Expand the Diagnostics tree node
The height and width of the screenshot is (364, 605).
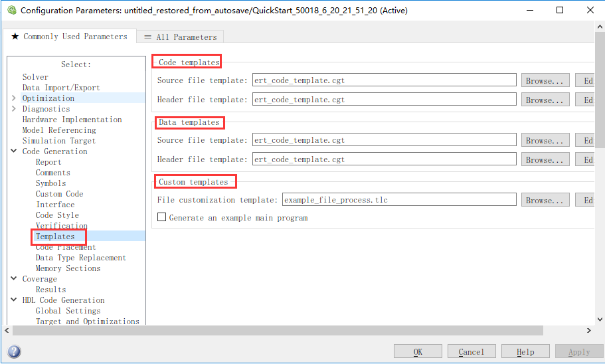(14, 109)
